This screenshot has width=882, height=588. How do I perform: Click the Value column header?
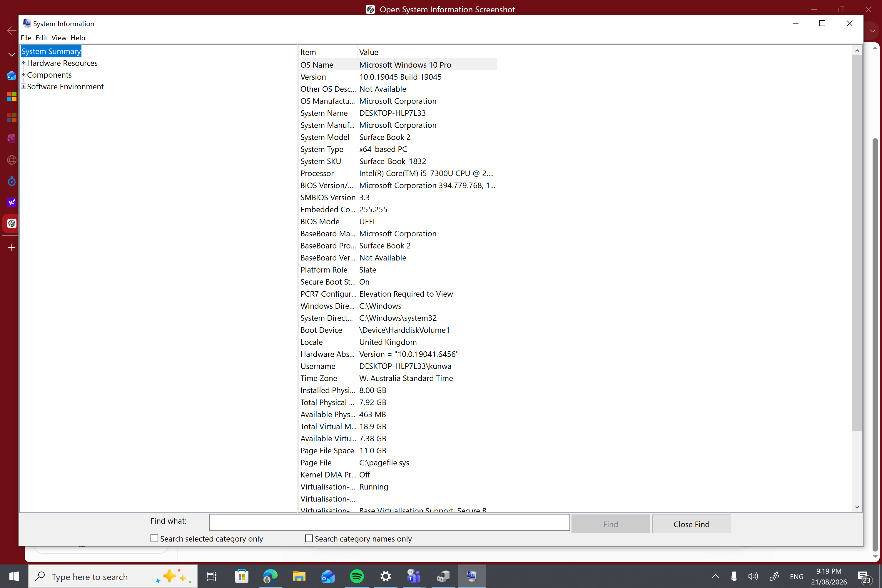coord(427,52)
